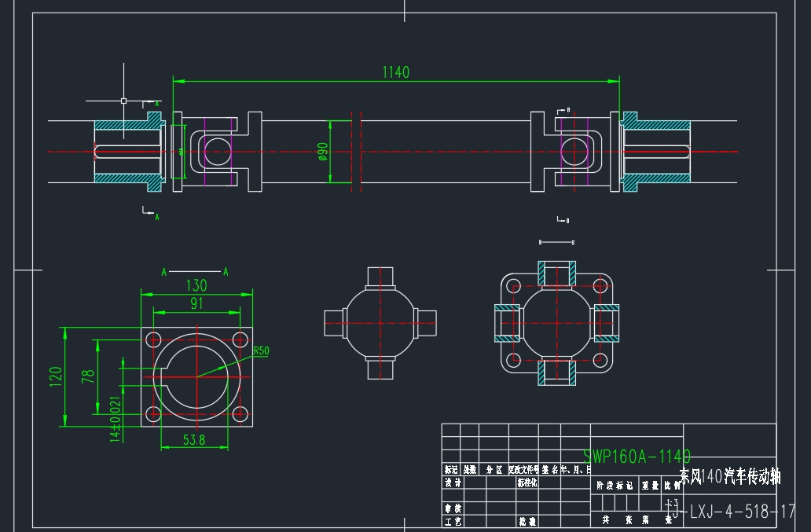Select the crosshair cursor pickbox
Viewport: 811px width, 532px height.
(123, 101)
